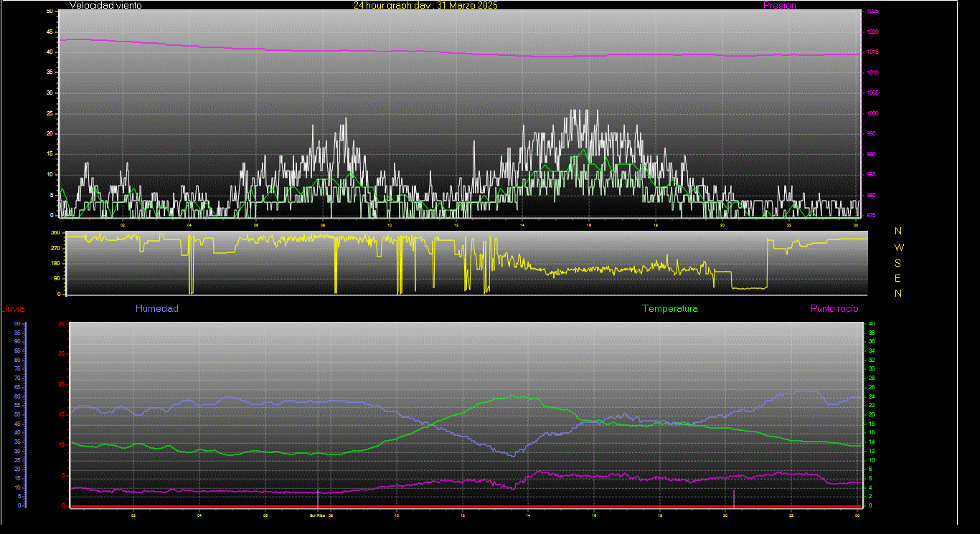The height and width of the screenshot is (534, 980).
Task: Click '360' on the wind direction axis
Action: (x=55, y=233)
